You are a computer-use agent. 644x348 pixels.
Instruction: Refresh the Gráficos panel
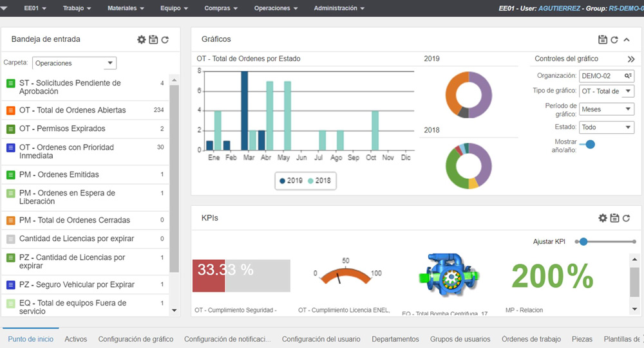[614, 40]
